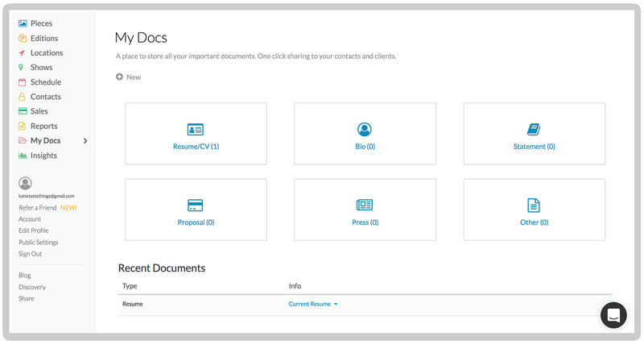Open Contacts in sidebar

pyautogui.click(x=46, y=97)
